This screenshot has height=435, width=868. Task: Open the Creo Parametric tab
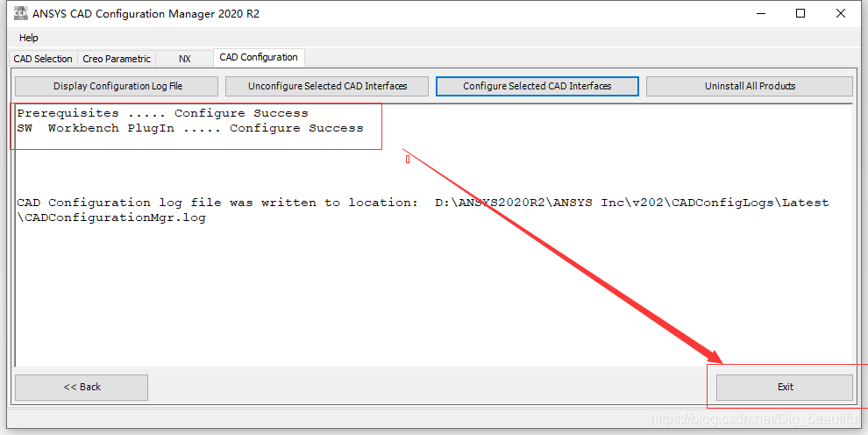point(117,59)
